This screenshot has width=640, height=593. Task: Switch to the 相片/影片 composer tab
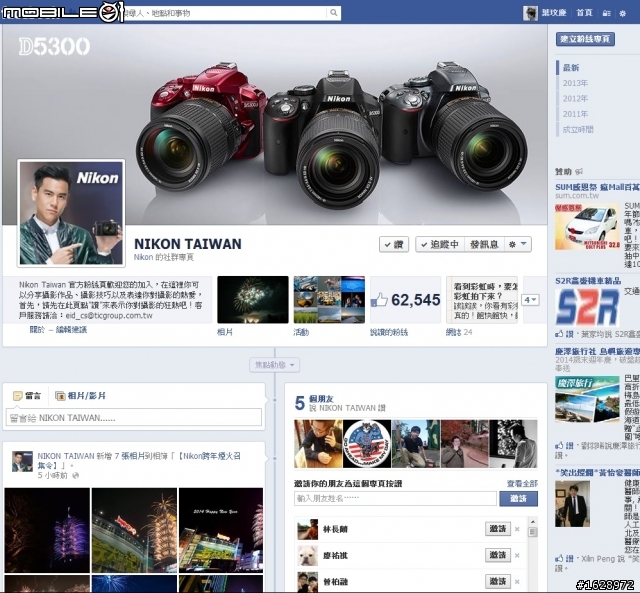tap(81, 396)
